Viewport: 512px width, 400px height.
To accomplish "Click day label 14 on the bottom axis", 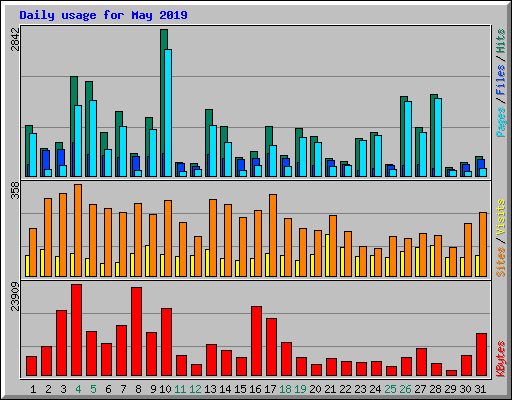I will coord(225,389).
